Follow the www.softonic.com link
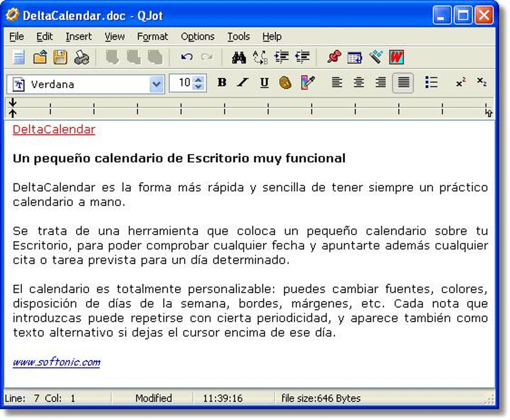This screenshot has width=510, height=420. pos(56,362)
